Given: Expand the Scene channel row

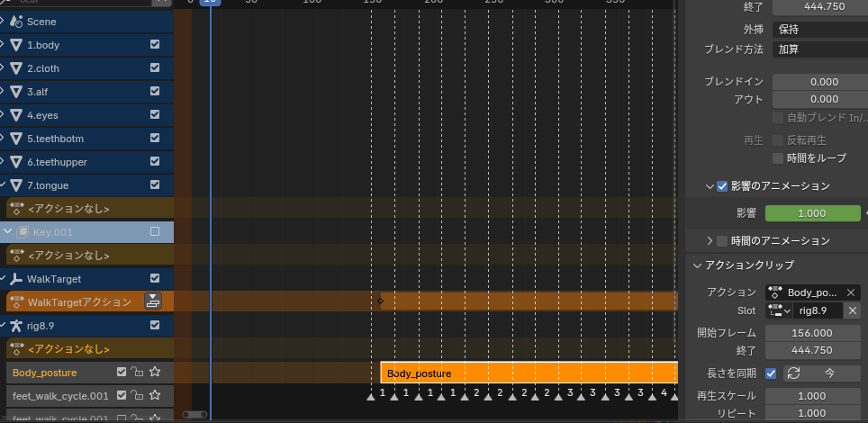Looking at the screenshot, I should [2, 22].
